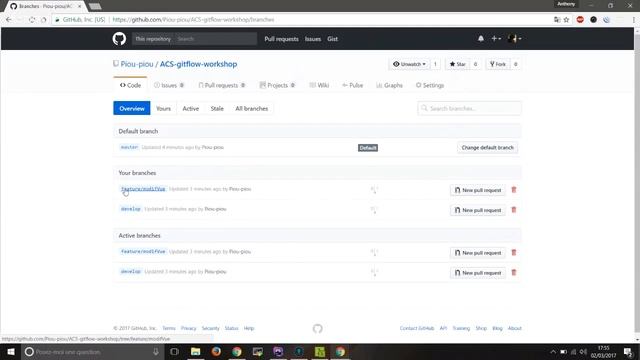Expand the Unwatch dropdown
This screenshot has width=640, height=360.
coord(409,64)
